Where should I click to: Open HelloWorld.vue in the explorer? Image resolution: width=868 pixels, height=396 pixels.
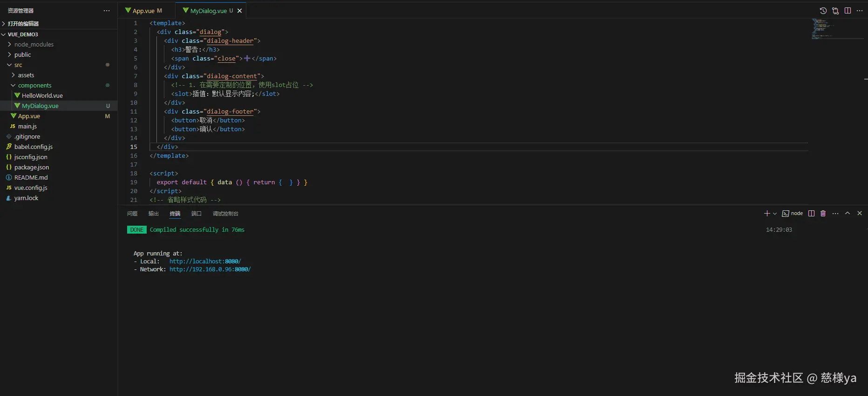[59, 96]
